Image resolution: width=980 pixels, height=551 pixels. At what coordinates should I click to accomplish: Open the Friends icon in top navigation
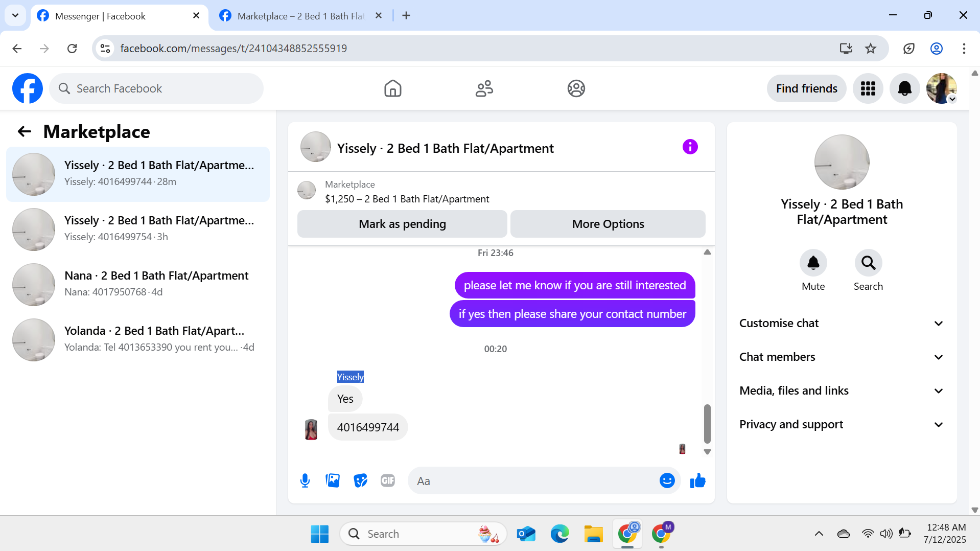(484, 88)
